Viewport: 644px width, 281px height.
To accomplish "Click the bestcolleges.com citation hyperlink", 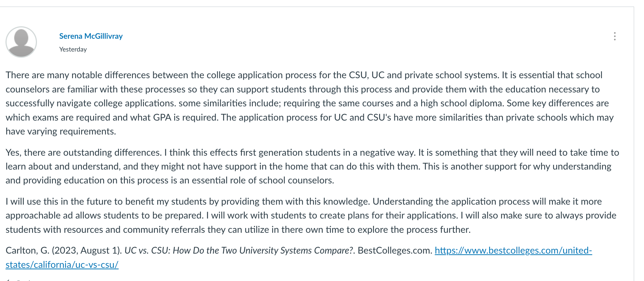I will (513, 250).
